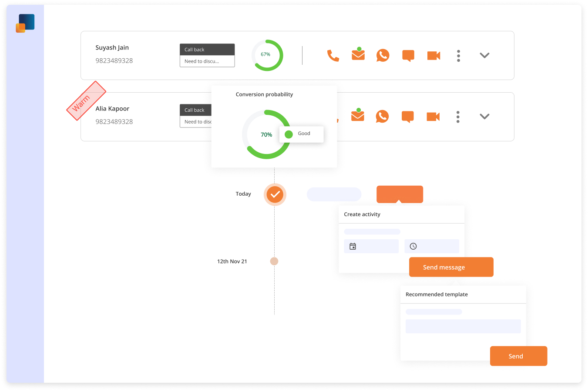Select the calendar icon in Create activity
The image size is (588, 391).
click(x=353, y=246)
